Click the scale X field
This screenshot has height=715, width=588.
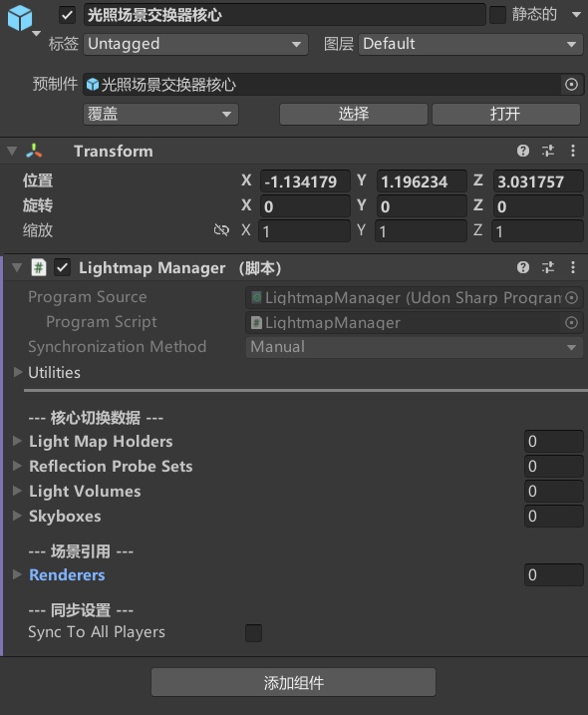pyautogui.click(x=305, y=231)
